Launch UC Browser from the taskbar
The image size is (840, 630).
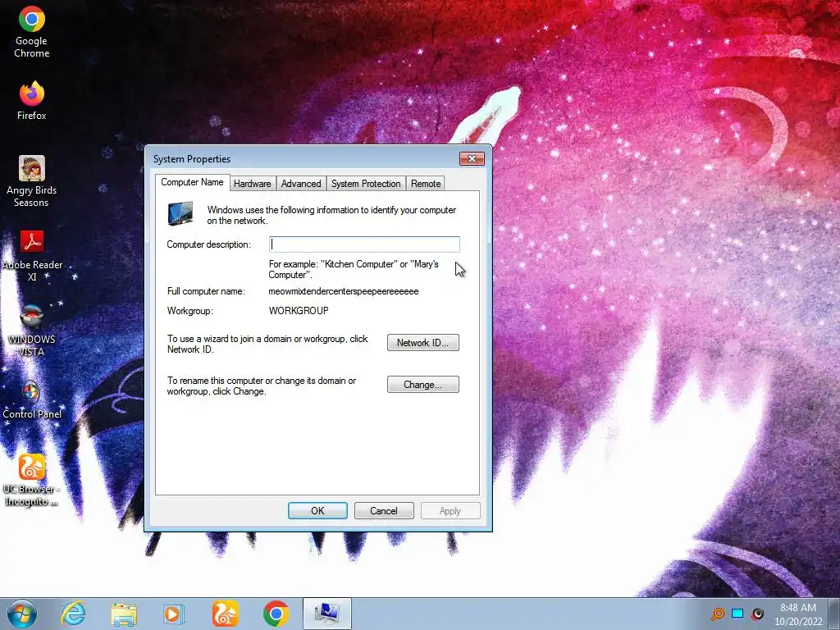(x=225, y=614)
